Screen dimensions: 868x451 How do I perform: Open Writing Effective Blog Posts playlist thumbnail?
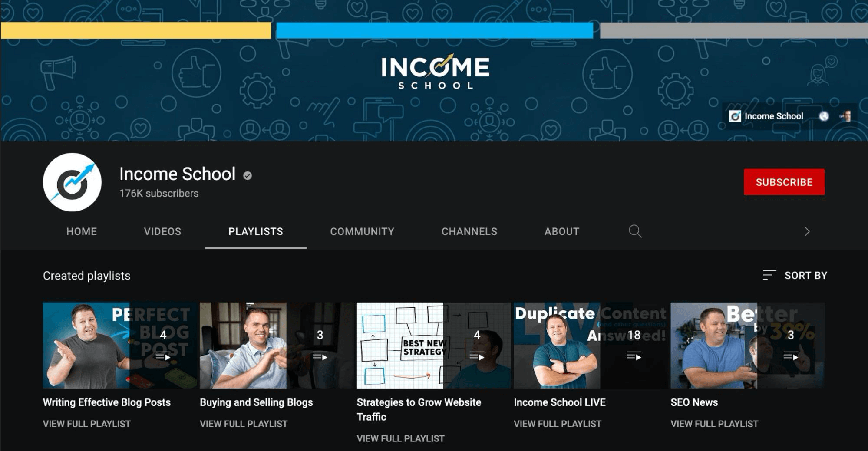click(120, 346)
